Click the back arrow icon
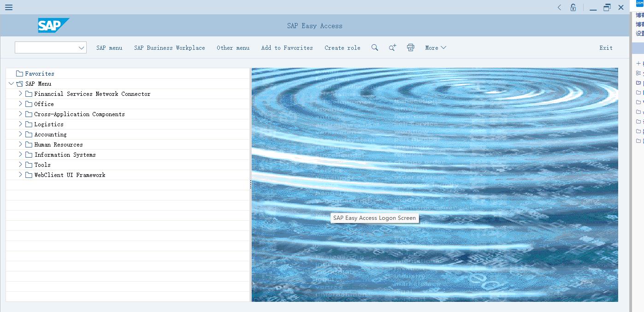The height and width of the screenshot is (312, 644). coord(560,7)
